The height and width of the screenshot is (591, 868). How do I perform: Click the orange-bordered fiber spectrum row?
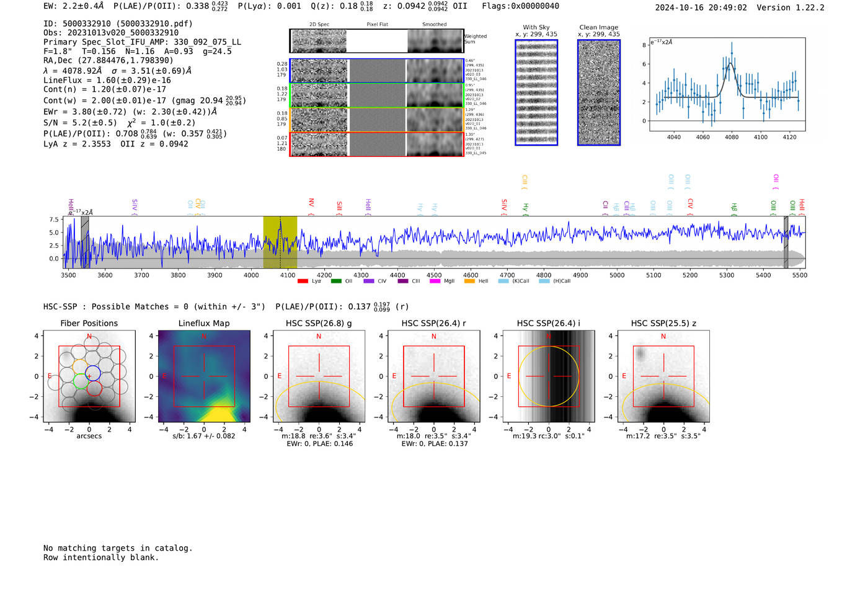click(x=377, y=120)
